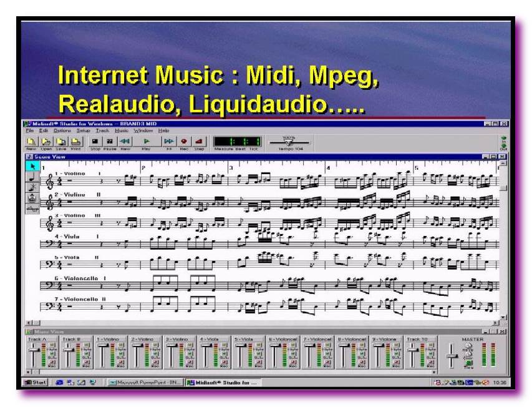Open the Track menu
This screenshot has width=532, height=407.
pyautogui.click(x=102, y=130)
